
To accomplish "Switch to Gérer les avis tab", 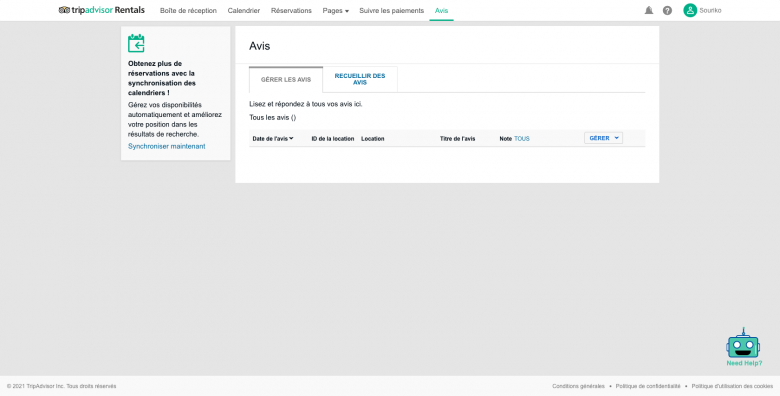I will pos(286,80).
